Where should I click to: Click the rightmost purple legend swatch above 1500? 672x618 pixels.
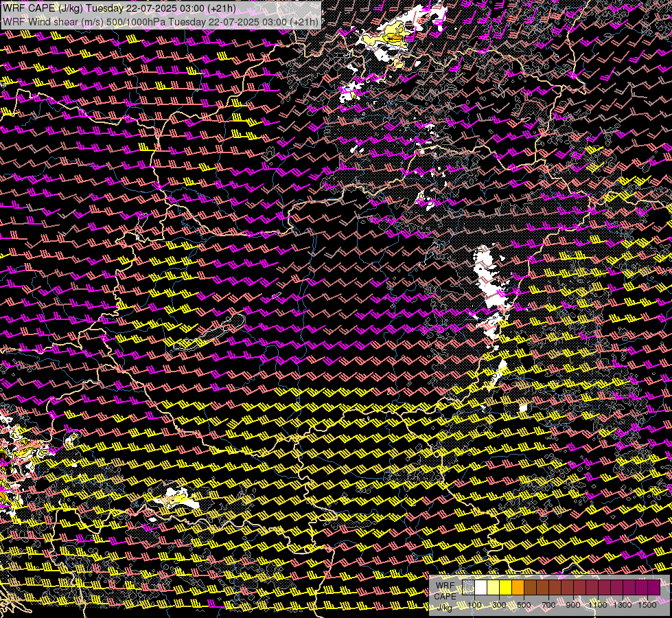coord(654,587)
